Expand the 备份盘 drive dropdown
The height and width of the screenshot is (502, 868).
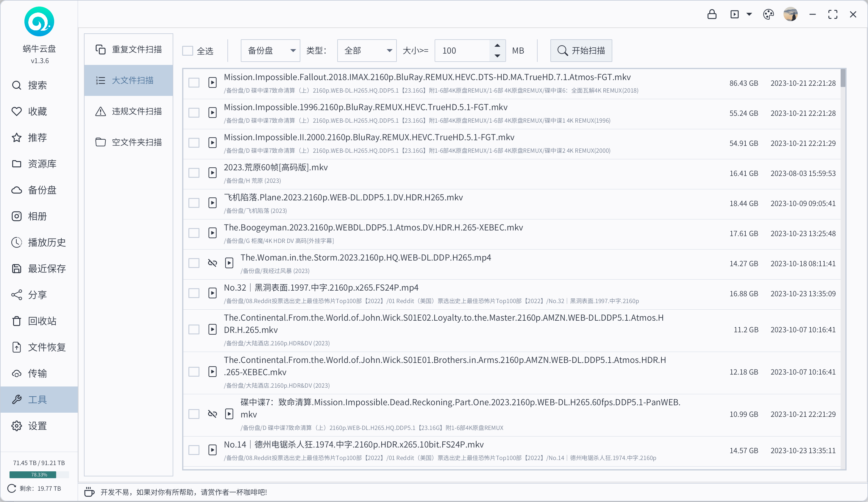click(270, 51)
